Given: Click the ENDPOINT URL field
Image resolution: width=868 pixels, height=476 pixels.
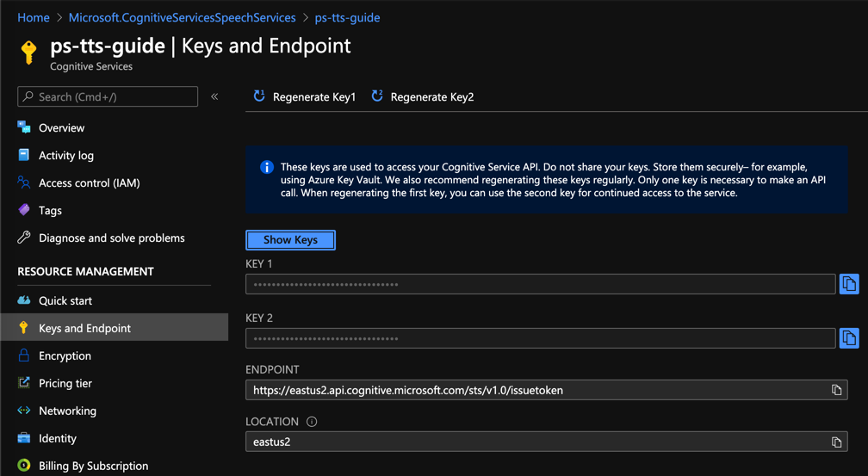Looking at the screenshot, I should coord(546,390).
